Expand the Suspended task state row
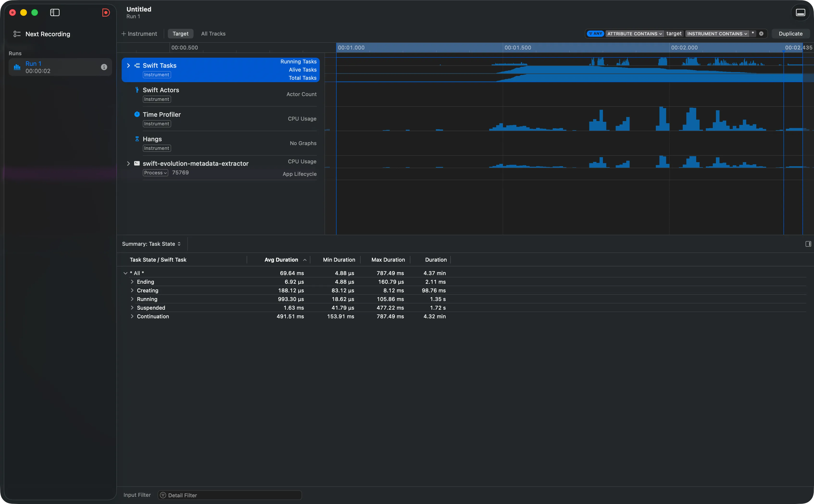 point(132,308)
